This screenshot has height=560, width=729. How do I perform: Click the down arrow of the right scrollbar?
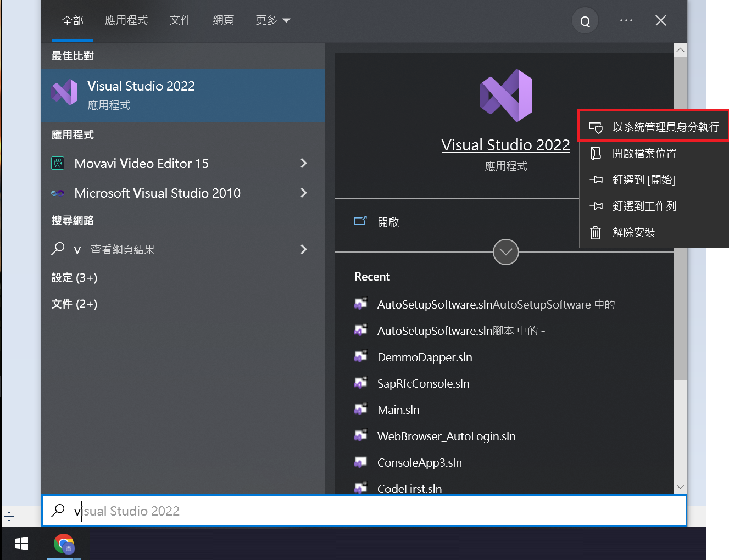[680, 486]
